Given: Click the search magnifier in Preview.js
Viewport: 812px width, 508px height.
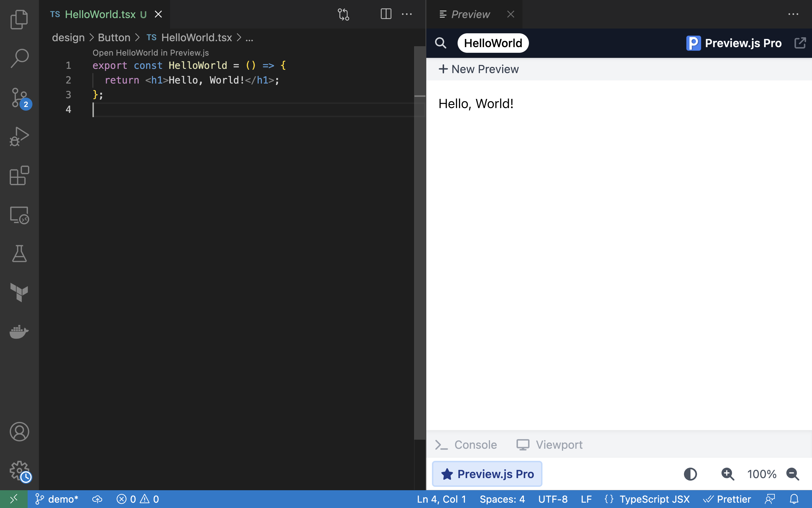Looking at the screenshot, I should pyautogui.click(x=441, y=43).
